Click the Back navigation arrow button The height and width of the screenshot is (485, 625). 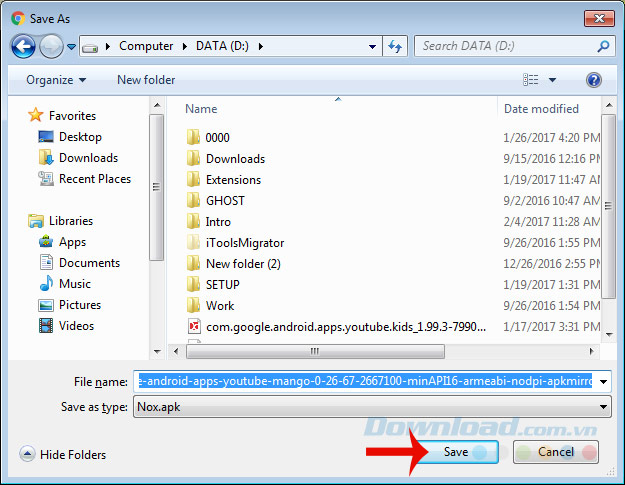tap(24, 46)
